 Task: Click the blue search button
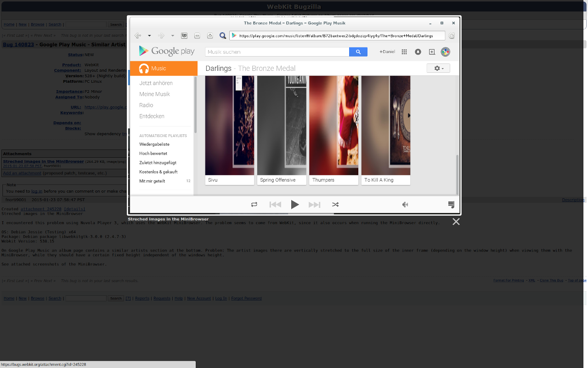pos(358,52)
